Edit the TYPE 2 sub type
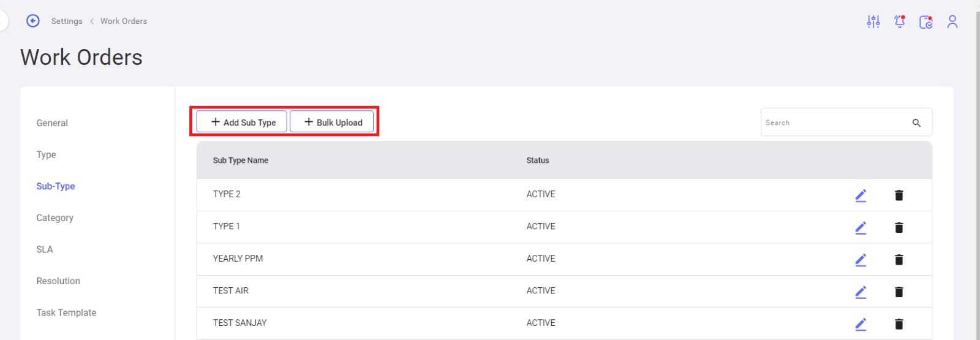The height and width of the screenshot is (340, 980). point(861,195)
